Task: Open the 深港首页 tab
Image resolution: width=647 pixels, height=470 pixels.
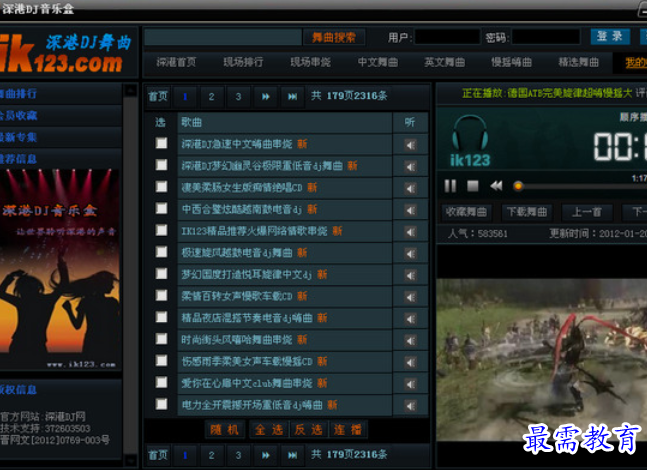Action: point(176,62)
